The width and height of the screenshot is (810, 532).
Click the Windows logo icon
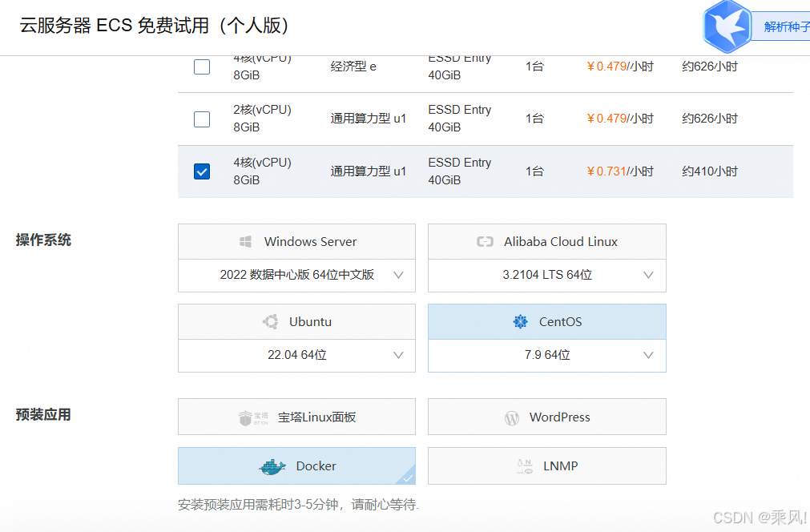tap(246, 242)
